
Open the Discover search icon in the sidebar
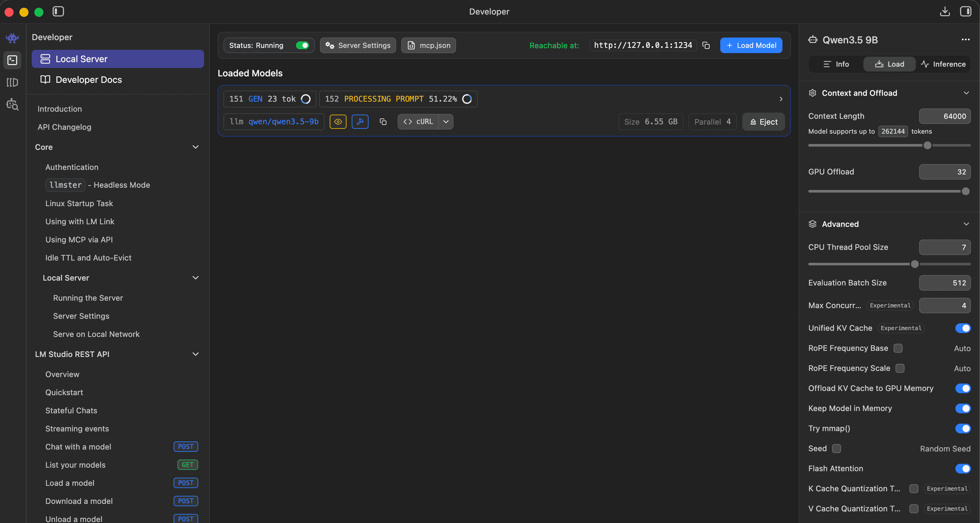point(12,104)
